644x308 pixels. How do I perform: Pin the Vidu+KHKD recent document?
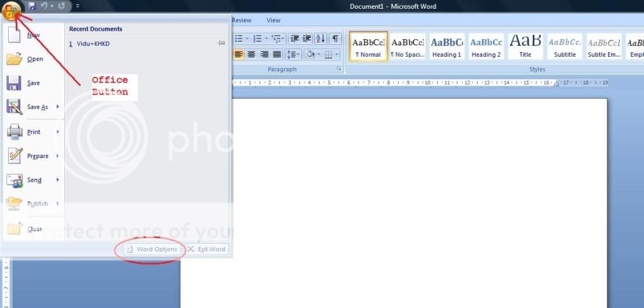pos(221,43)
